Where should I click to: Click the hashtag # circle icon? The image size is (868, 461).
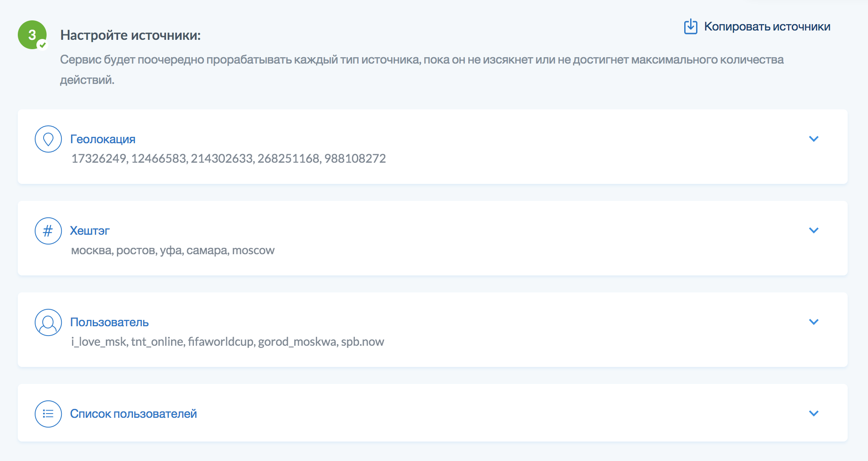pyautogui.click(x=48, y=231)
